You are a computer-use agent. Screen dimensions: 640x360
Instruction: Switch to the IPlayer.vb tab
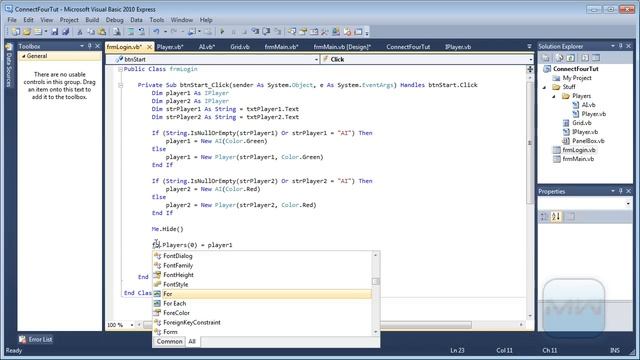tap(458, 47)
